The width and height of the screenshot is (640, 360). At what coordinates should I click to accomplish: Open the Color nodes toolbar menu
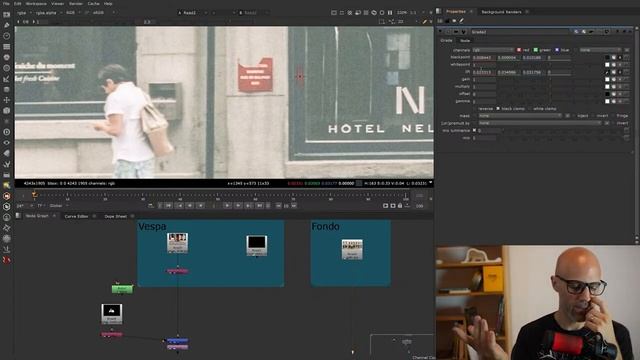[x=7, y=57]
